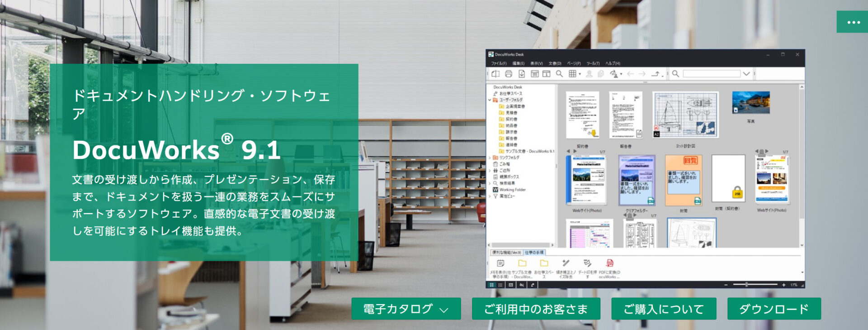868x330 pixels.
Task: Switch to thumbnail view in status bar
Action: (x=492, y=285)
